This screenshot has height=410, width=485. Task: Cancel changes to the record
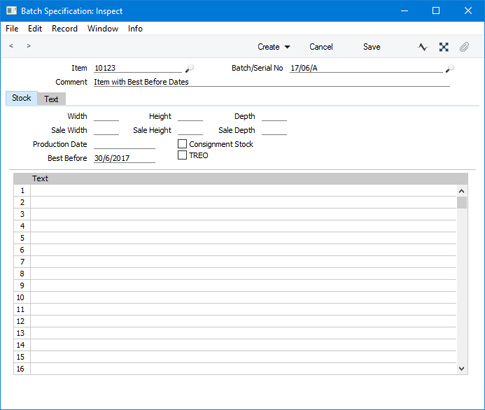pyautogui.click(x=321, y=47)
